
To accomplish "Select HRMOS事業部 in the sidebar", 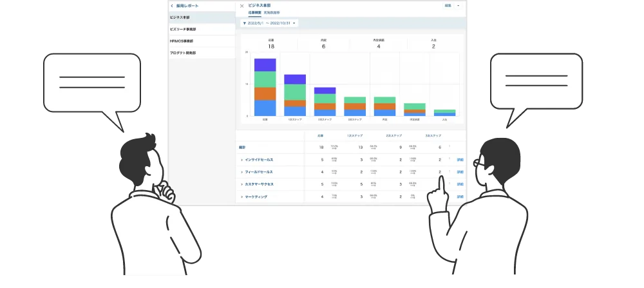I will point(201,41).
